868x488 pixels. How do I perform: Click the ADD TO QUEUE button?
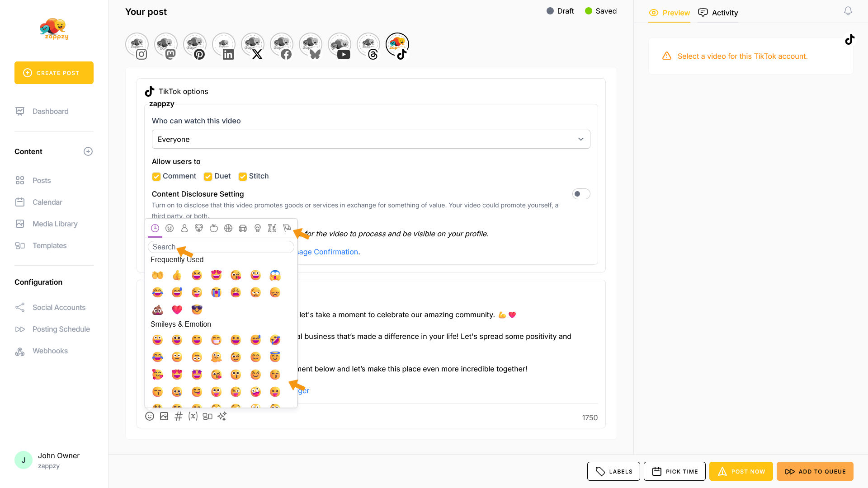tap(815, 471)
